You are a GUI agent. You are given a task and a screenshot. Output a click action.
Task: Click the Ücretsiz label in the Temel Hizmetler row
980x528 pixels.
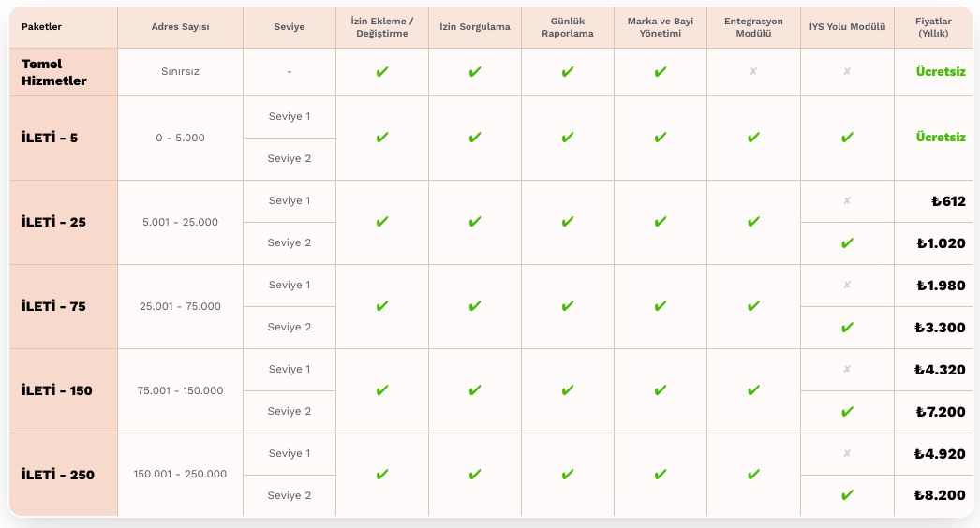click(941, 71)
